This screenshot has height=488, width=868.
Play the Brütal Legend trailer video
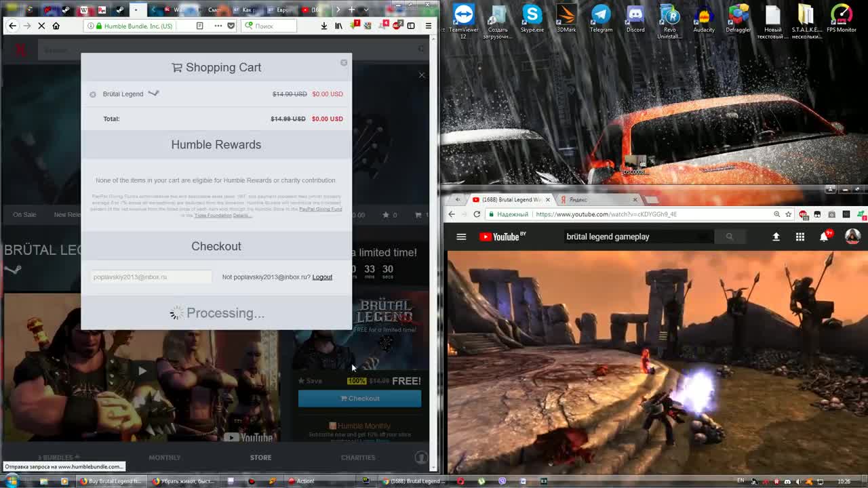click(x=141, y=370)
